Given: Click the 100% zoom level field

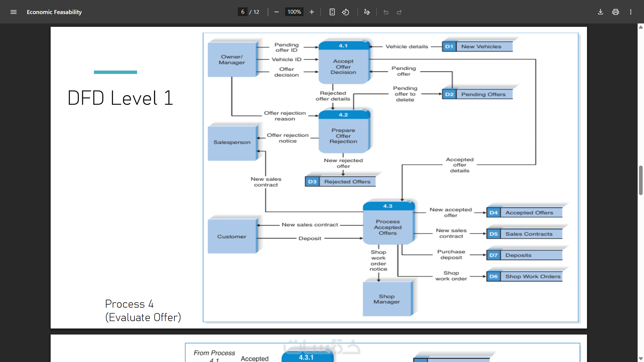Looking at the screenshot, I should click(x=294, y=12).
